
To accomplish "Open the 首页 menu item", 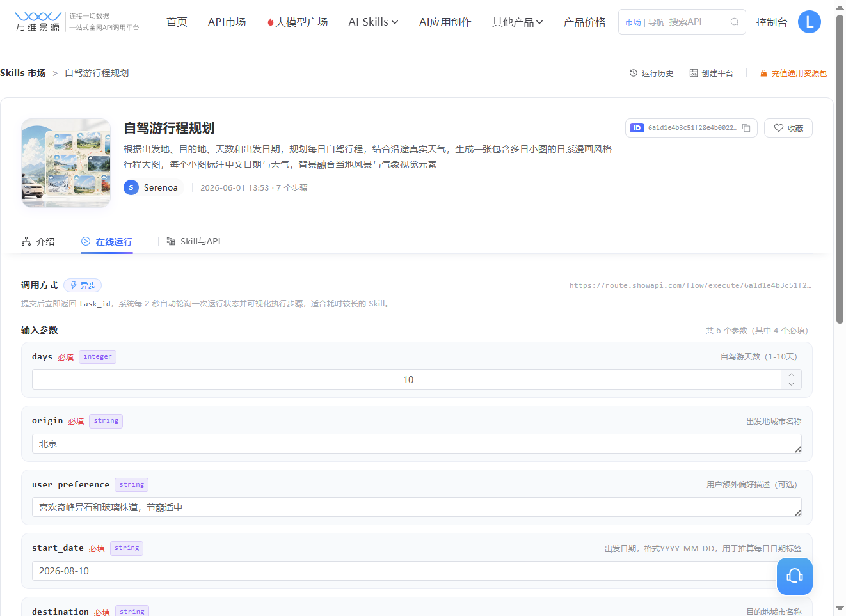I will (177, 22).
